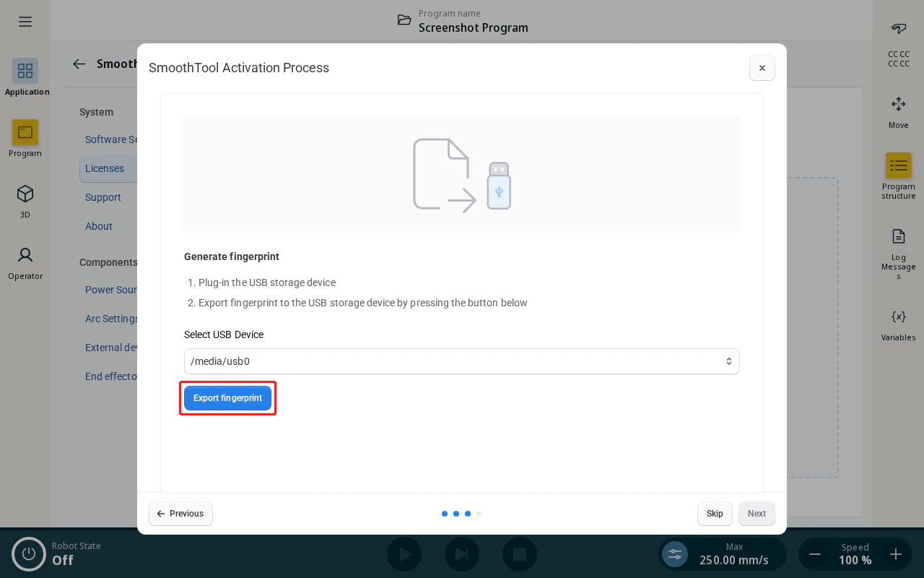924x578 pixels.
Task: Show the Program structure panel
Action: (899, 176)
